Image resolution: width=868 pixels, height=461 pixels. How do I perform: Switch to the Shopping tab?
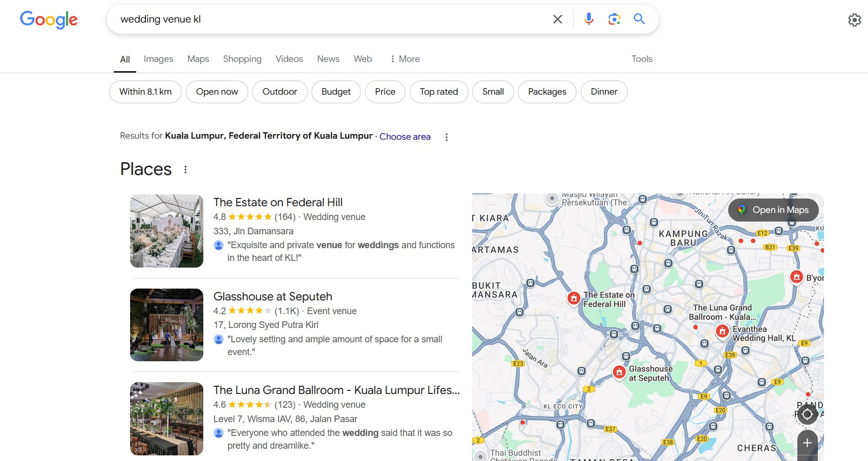click(242, 59)
